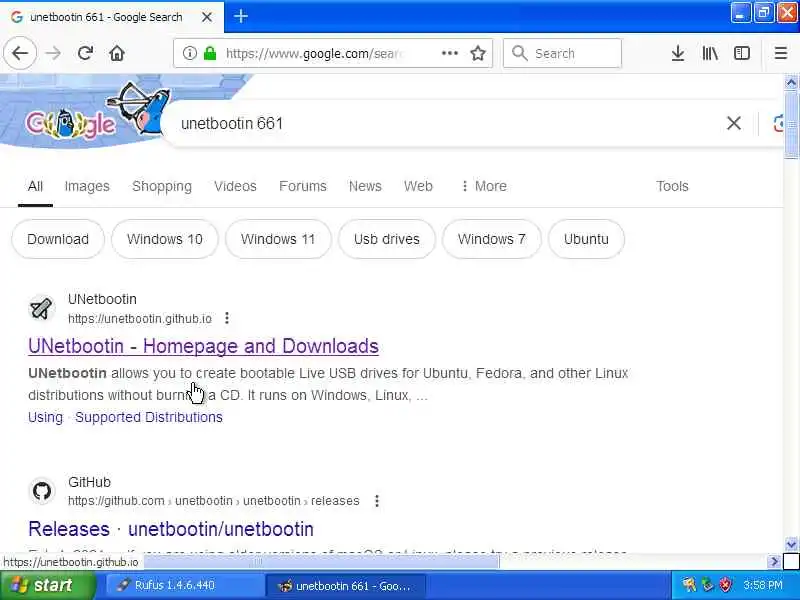Click the horizontal scrollbar right arrow
Image resolution: width=800 pixels, height=600 pixels.
tap(775, 562)
